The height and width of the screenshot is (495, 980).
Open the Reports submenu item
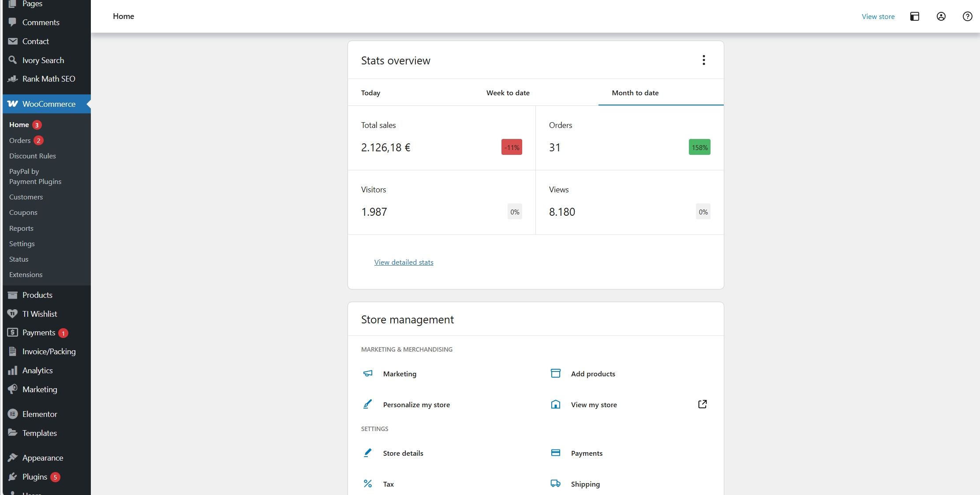(21, 228)
